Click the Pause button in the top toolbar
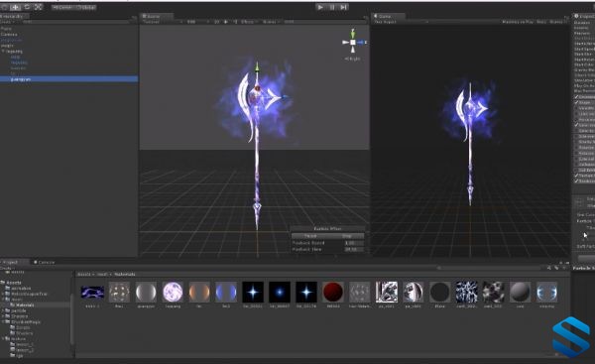 (332, 7)
